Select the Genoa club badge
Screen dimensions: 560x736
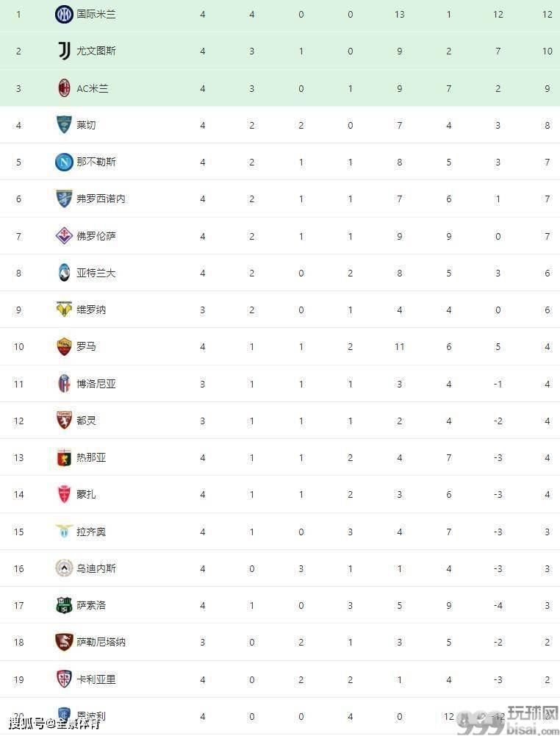click(x=64, y=457)
